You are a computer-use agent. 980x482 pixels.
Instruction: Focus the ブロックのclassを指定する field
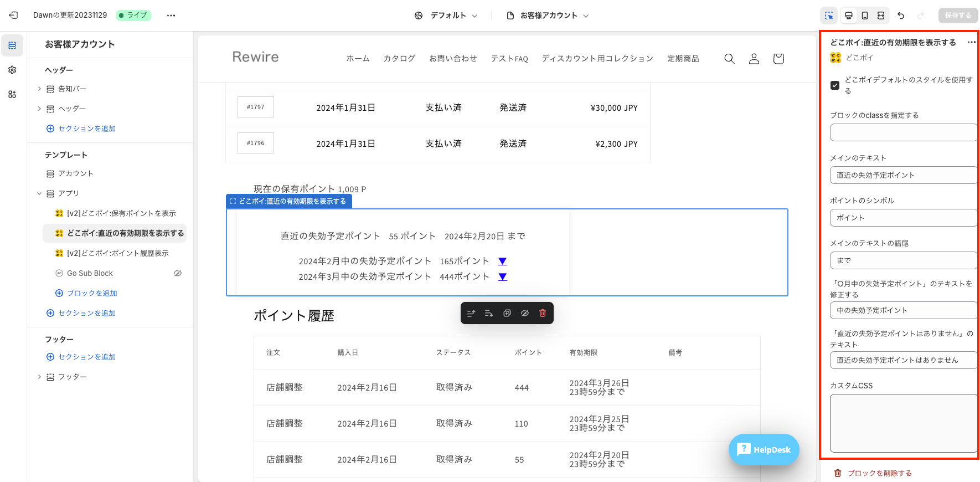904,132
